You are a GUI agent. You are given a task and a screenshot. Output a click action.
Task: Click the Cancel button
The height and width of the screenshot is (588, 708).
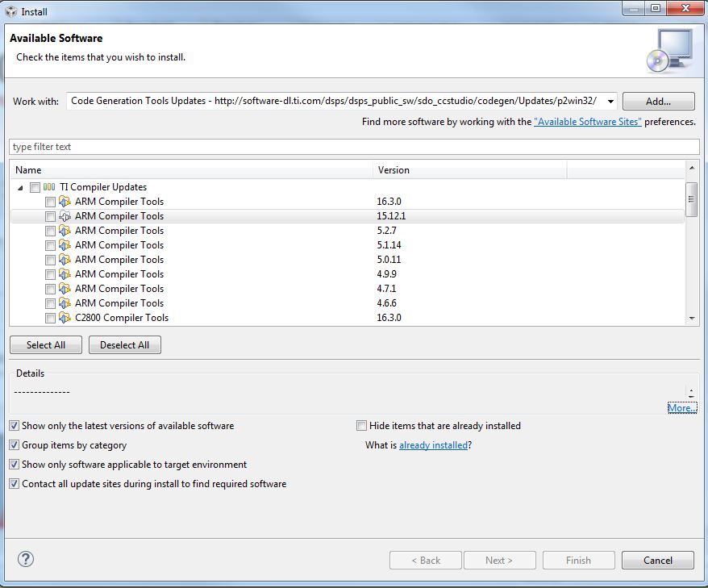[x=657, y=561]
